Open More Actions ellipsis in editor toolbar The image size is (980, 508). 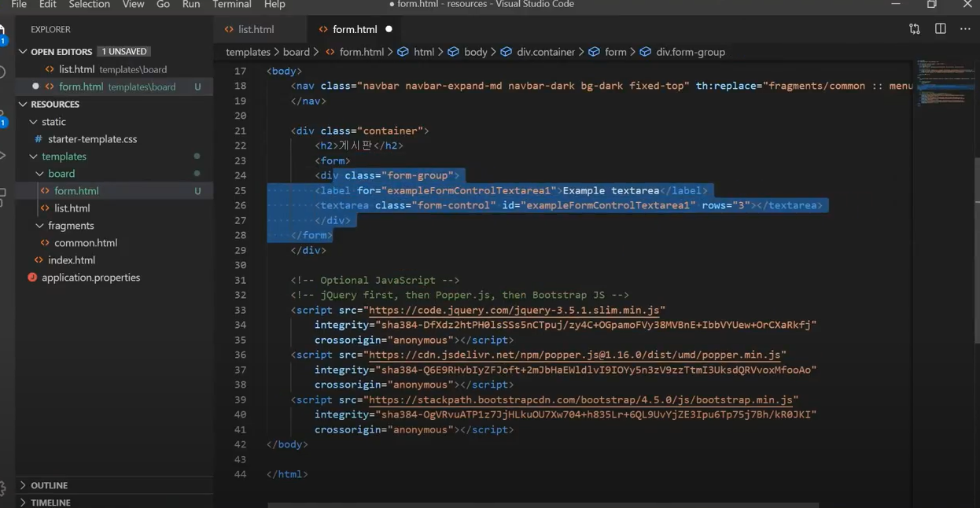click(x=965, y=29)
